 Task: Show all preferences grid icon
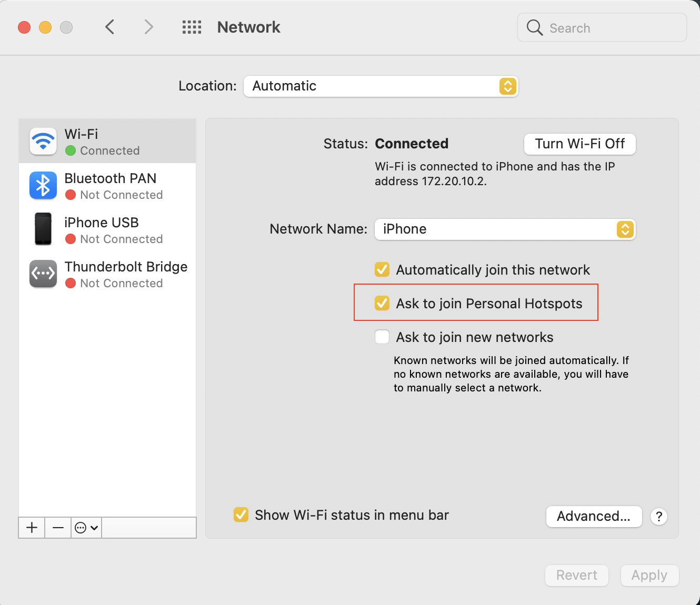192,27
